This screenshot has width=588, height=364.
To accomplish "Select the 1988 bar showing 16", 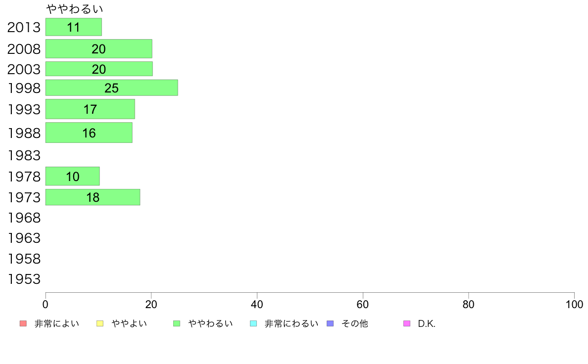I will [x=89, y=133].
